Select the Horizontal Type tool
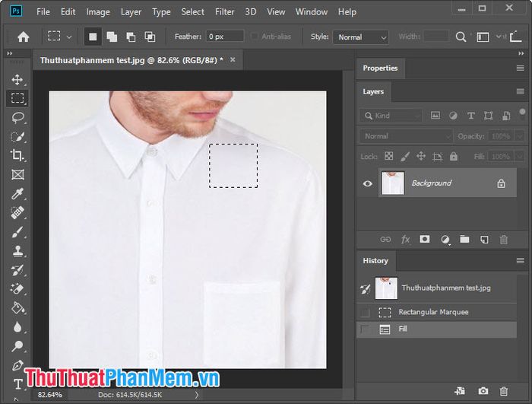The width and height of the screenshot is (532, 404). pyautogui.click(x=17, y=384)
